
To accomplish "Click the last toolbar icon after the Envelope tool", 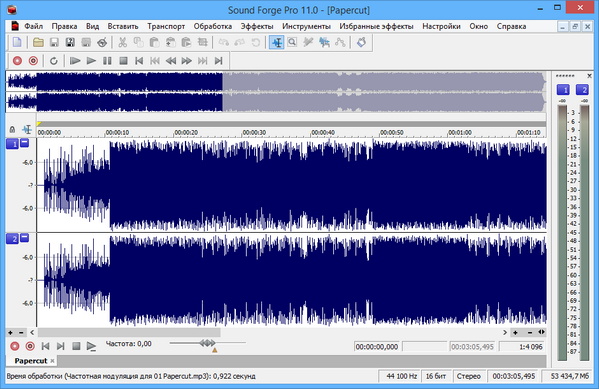I will click(x=361, y=42).
